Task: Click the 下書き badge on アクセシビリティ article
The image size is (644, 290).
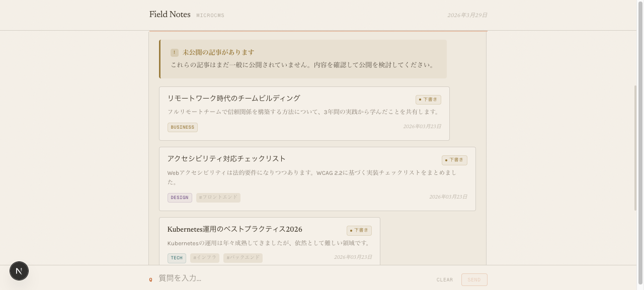Action: point(455,160)
